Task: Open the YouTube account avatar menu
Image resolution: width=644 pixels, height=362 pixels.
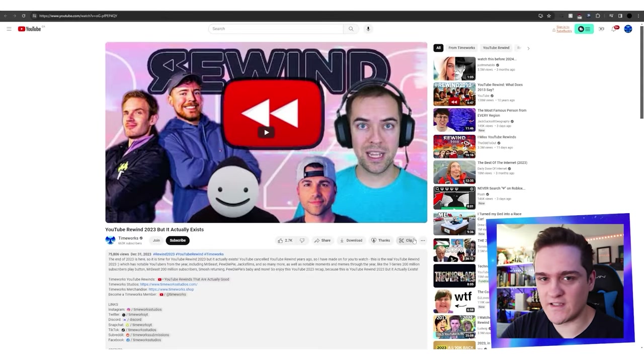Action: 628,29
